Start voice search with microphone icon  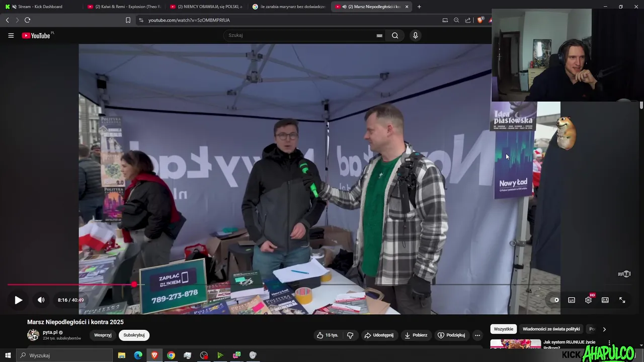click(415, 35)
